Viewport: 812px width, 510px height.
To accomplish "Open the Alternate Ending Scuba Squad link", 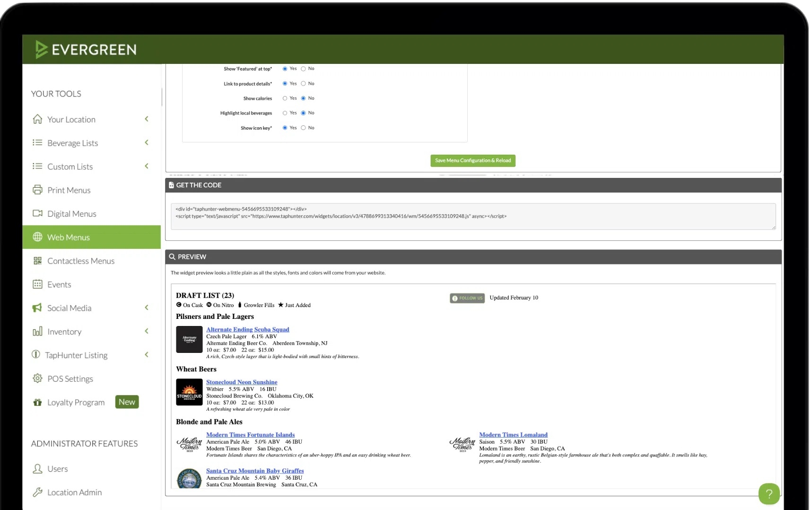I will click(247, 330).
